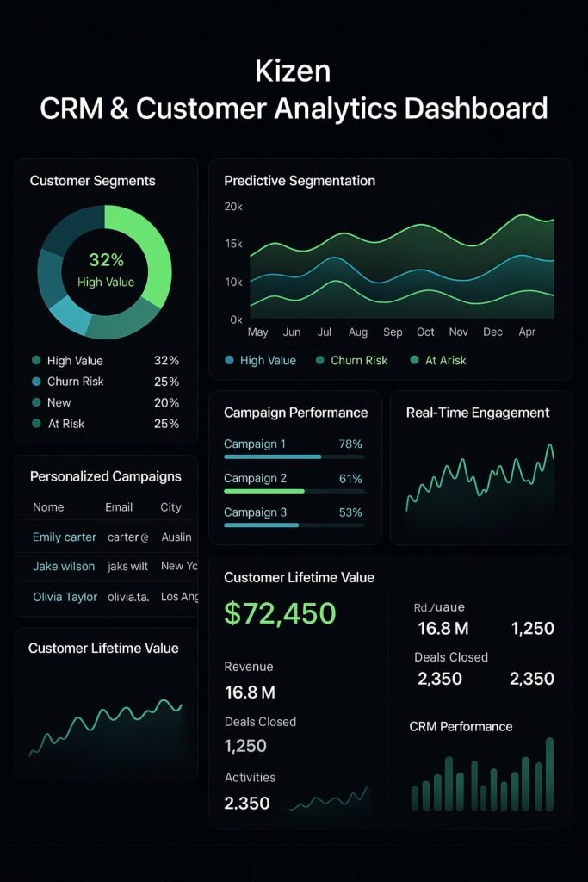
Task: Open the Emily carter contact
Action: (x=64, y=537)
